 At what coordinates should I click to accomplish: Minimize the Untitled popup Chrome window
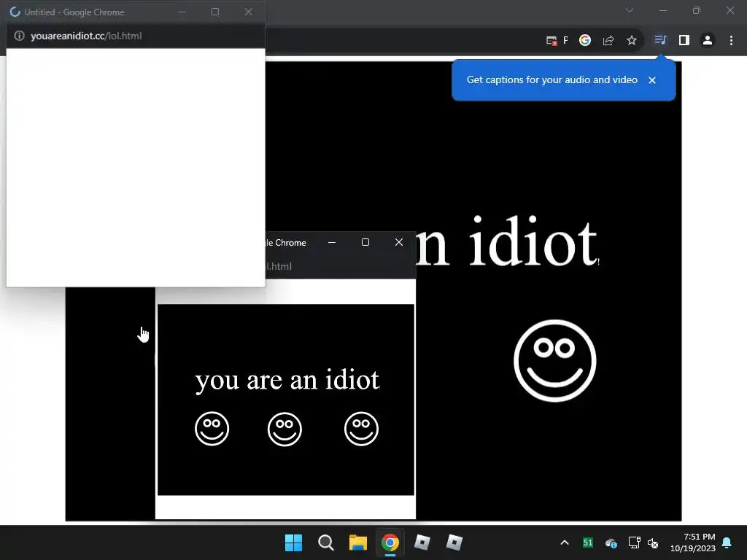tap(182, 12)
